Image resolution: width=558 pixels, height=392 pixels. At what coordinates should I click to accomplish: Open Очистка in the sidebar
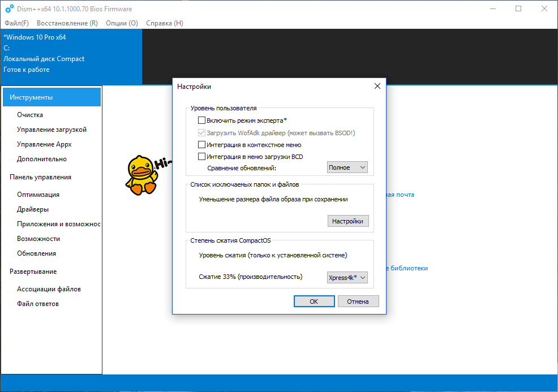[x=30, y=115]
